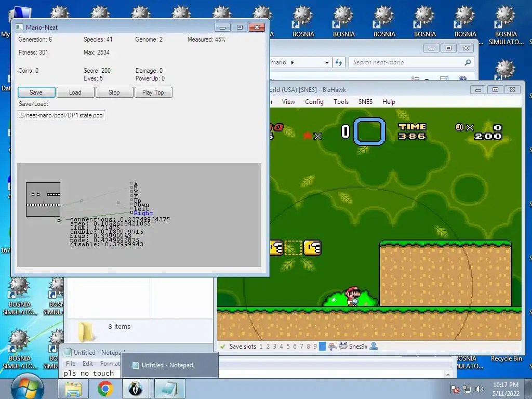Open the File menu in Notepad
Image resolution: width=532 pixels, height=399 pixels.
coord(71,363)
